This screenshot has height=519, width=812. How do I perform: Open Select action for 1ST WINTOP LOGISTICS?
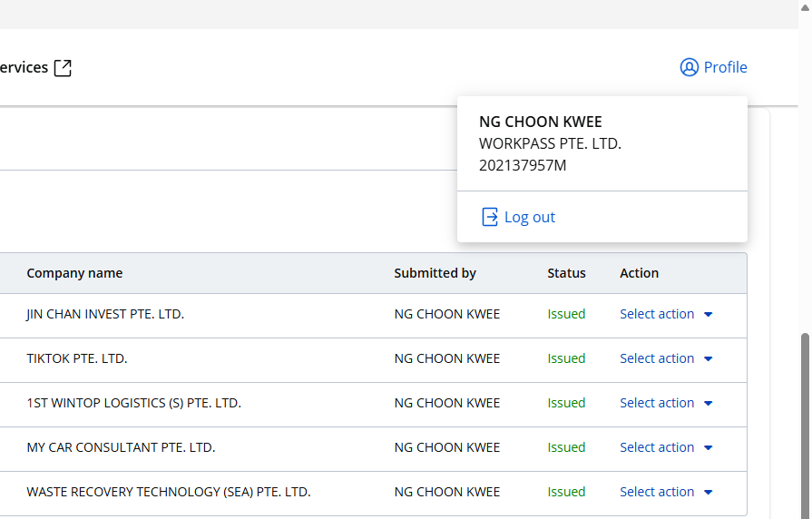[666, 403]
